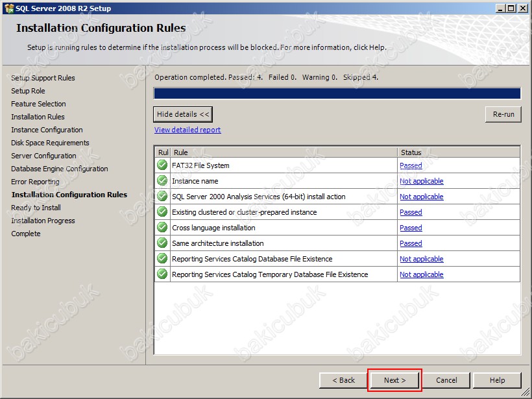Viewport: 532px width, 399px height.
Task: Open Passed status for Same architecture installation
Action: click(x=411, y=243)
